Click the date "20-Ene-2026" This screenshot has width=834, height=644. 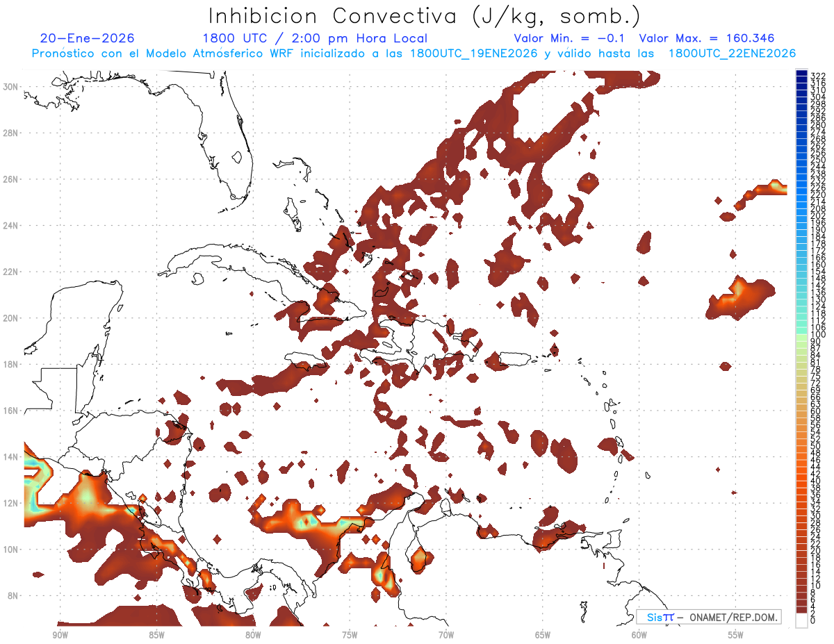[x=88, y=38]
